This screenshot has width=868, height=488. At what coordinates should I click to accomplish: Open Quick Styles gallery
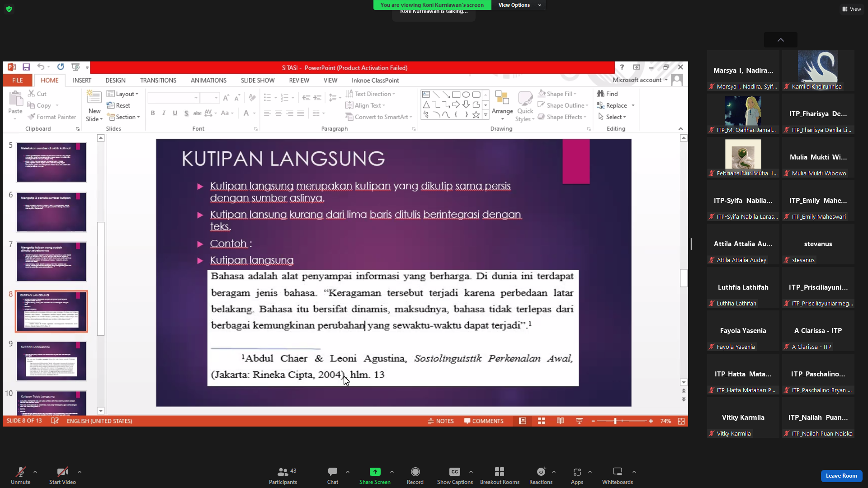click(x=525, y=106)
